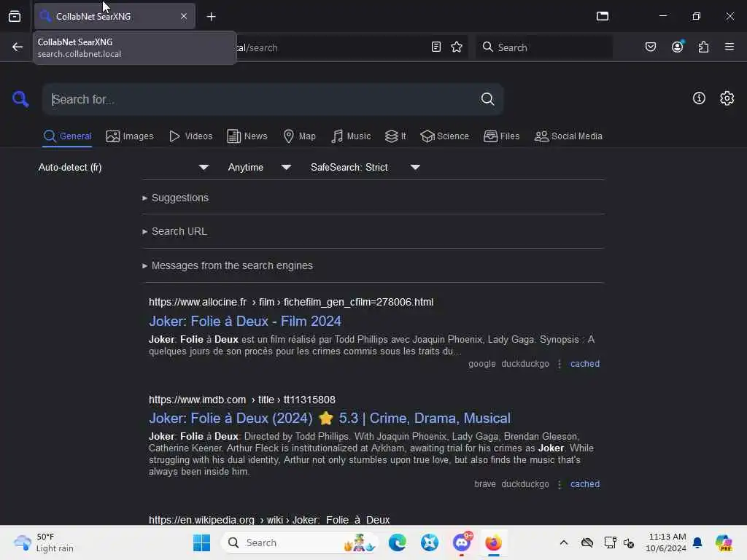Image resolution: width=747 pixels, height=560 pixels.
Task: Click the Firefox toolbar Search box
Action: pyautogui.click(x=544, y=47)
